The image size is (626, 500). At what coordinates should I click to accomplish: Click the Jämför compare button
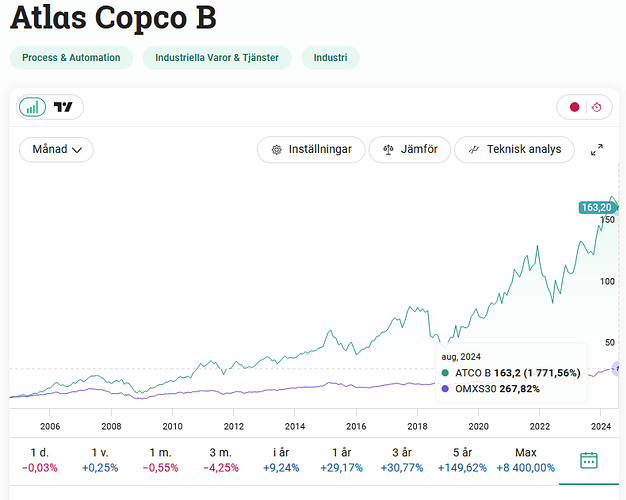[x=409, y=149]
